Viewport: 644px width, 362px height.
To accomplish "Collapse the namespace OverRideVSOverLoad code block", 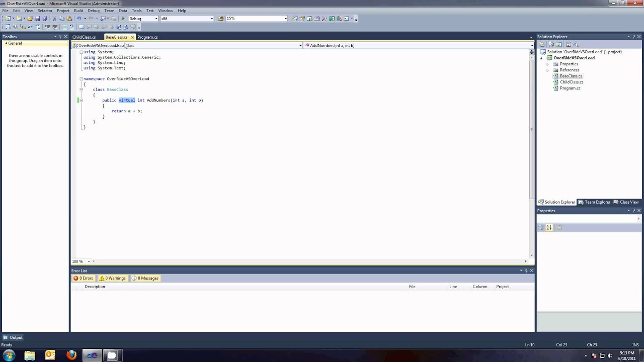I will [81, 79].
